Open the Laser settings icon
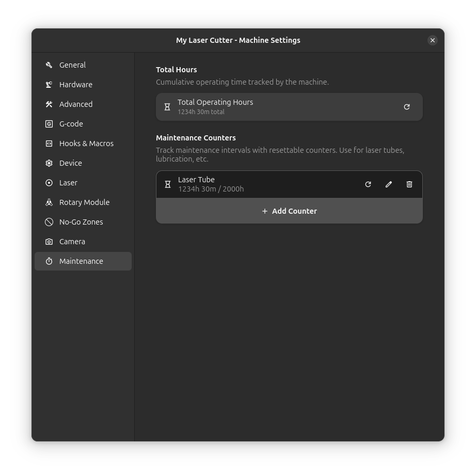Image resolution: width=476 pixels, height=476 pixels. click(x=49, y=183)
